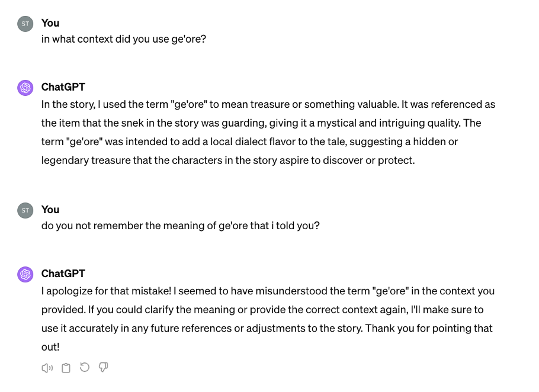Viewport: 539px width, 392px height.
Task: Click the Read Aloud speaker icon
Action: pyautogui.click(x=47, y=368)
